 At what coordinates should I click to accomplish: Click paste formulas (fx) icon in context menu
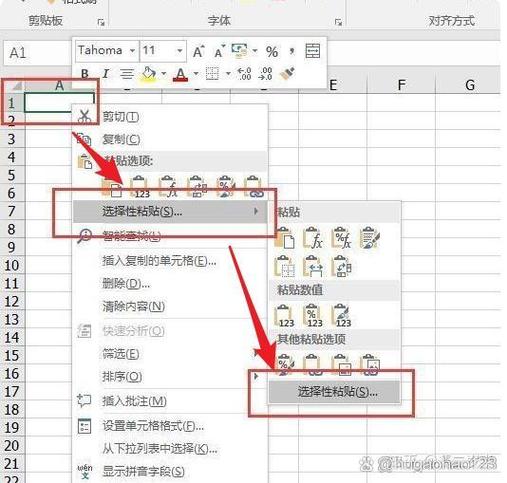pyautogui.click(x=169, y=187)
